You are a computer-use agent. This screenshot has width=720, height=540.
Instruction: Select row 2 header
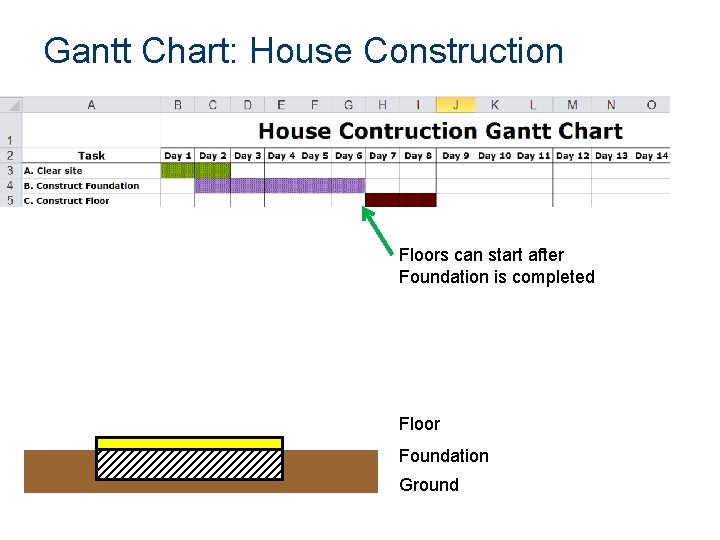11,155
